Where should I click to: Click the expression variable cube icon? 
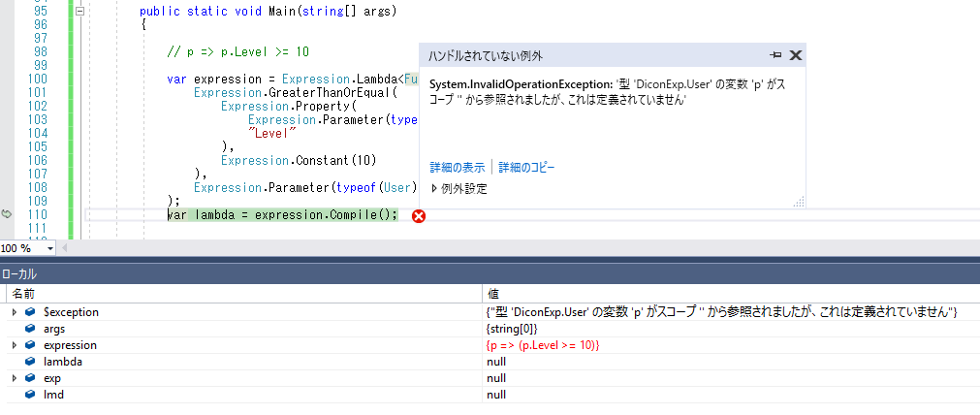(x=30, y=345)
